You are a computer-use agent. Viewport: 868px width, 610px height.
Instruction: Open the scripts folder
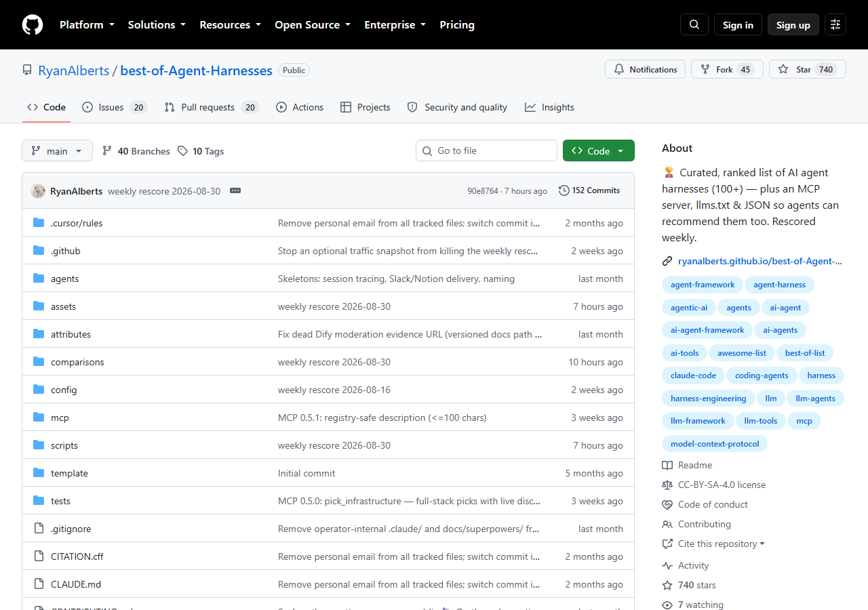click(64, 445)
